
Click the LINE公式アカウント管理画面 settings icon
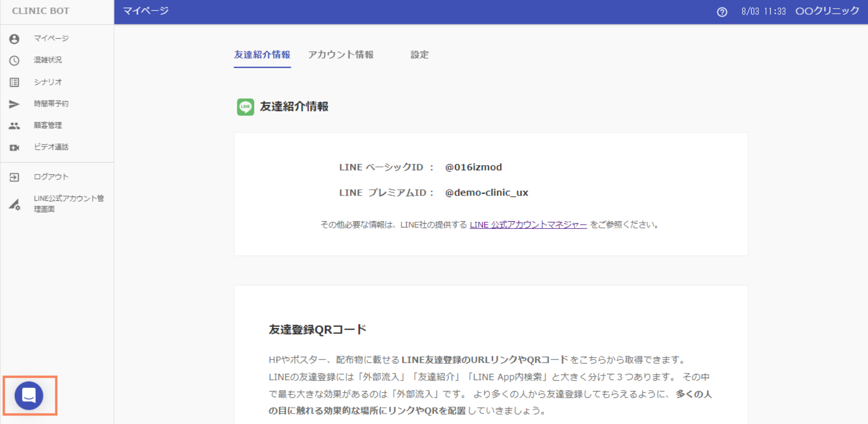[x=14, y=205]
